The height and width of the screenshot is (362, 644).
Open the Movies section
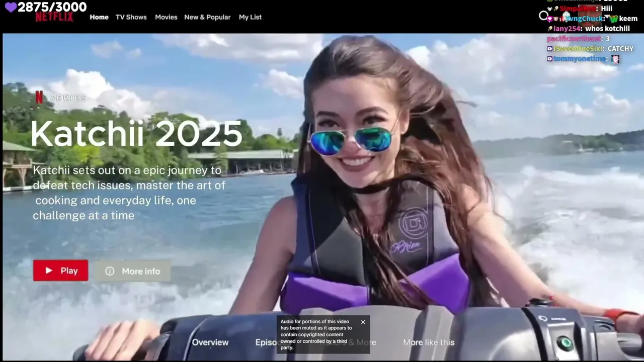coord(166,17)
